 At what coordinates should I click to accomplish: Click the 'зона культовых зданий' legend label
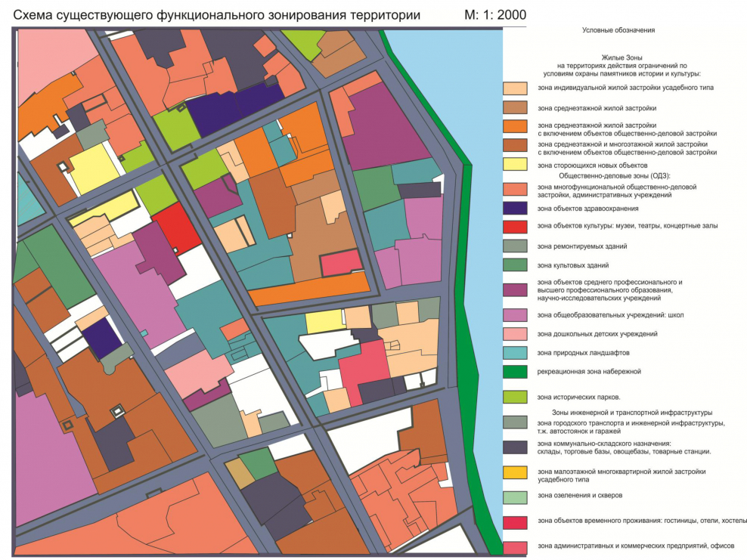tap(572, 265)
